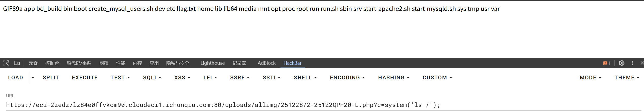644x111 pixels.
Task: Open the THEME dropdown
Action: pos(626,78)
